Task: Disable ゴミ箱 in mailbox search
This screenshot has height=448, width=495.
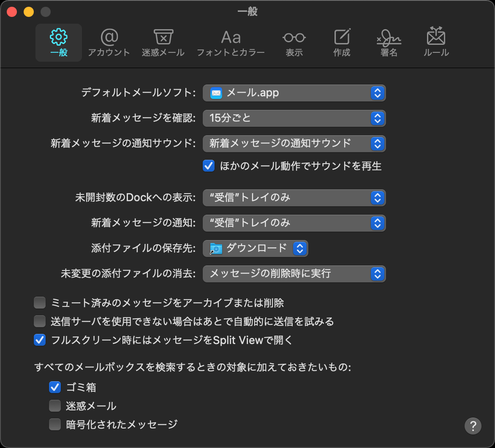Action: pos(55,387)
